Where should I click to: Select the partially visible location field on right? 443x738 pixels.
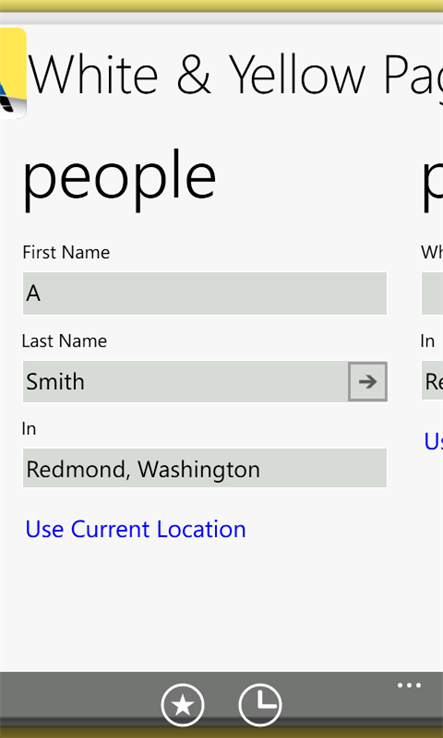432,380
